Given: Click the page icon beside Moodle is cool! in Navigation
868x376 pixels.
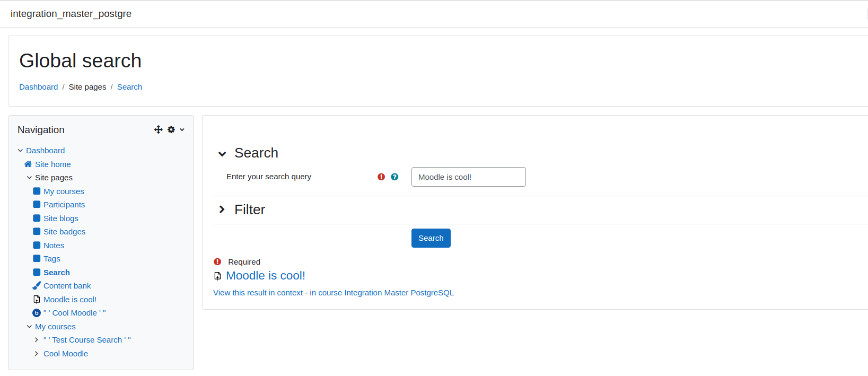Looking at the screenshot, I should pyautogui.click(x=37, y=299).
